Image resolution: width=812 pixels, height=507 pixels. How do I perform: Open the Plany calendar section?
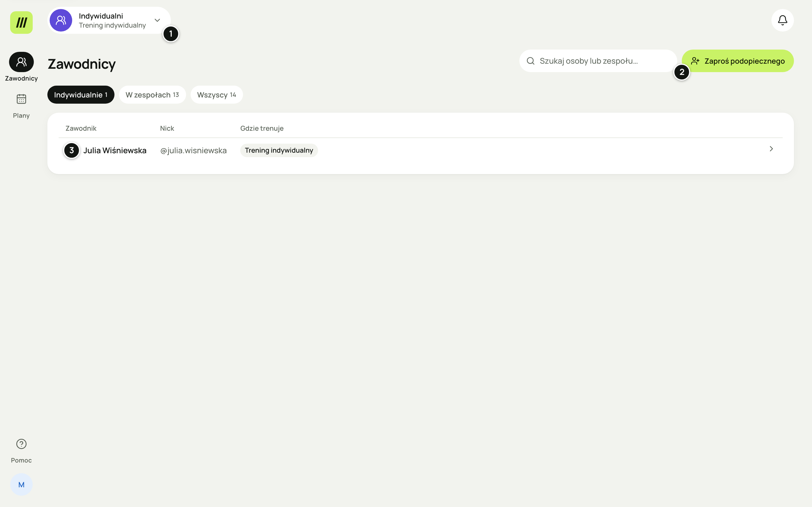(21, 106)
